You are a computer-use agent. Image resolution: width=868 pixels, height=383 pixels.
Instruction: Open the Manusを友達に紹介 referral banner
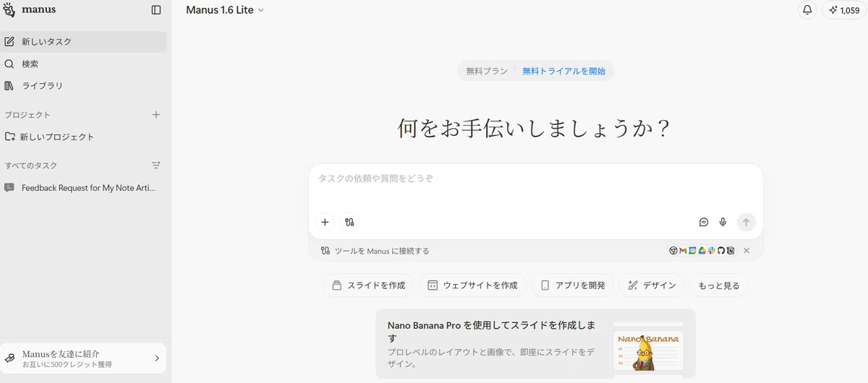84,358
